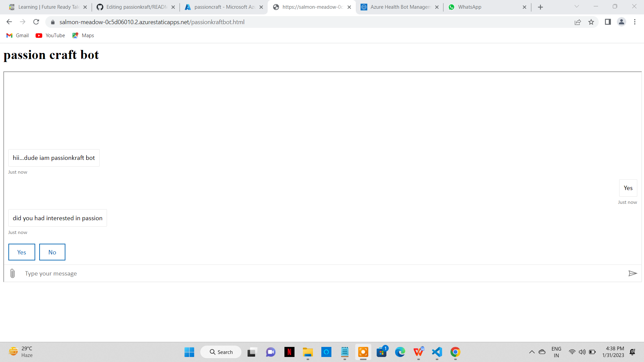Screen dimensions: 644x362
Task: Show hidden icons in system tray
Action: [x=532, y=352]
